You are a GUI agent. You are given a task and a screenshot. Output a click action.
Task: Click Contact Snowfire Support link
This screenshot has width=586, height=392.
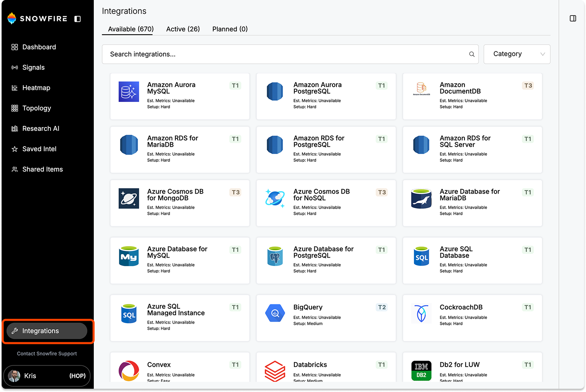47,354
